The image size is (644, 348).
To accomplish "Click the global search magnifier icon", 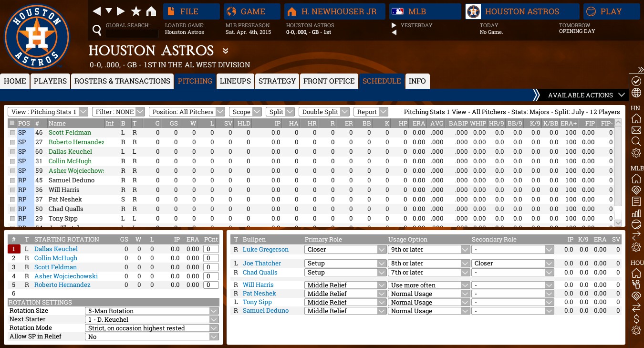I will pyautogui.click(x=97, y=31).
